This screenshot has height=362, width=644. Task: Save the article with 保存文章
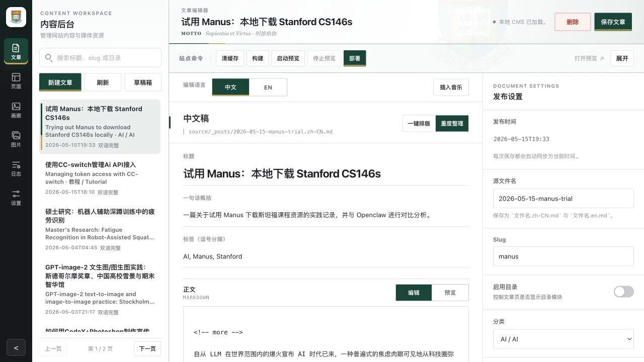coord(613,22)
